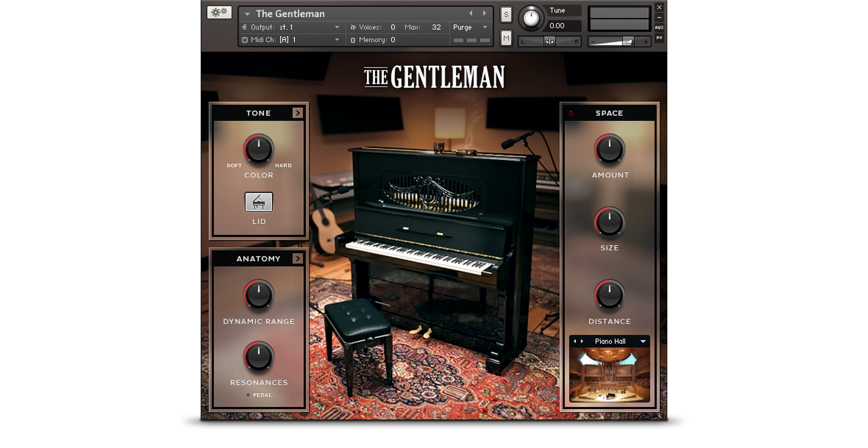
Task: Expand the instrument name dropdown triangle
Action: click(247, 14)
